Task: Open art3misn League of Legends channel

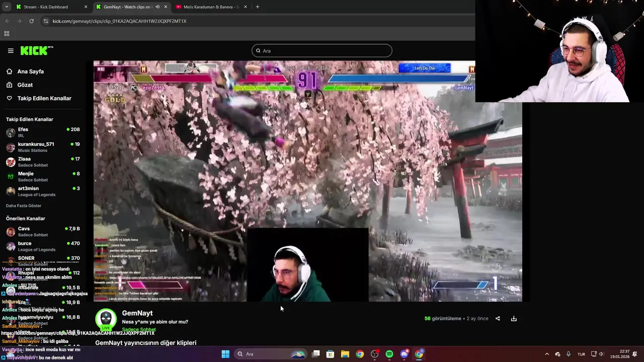Action: pos(43,192)
